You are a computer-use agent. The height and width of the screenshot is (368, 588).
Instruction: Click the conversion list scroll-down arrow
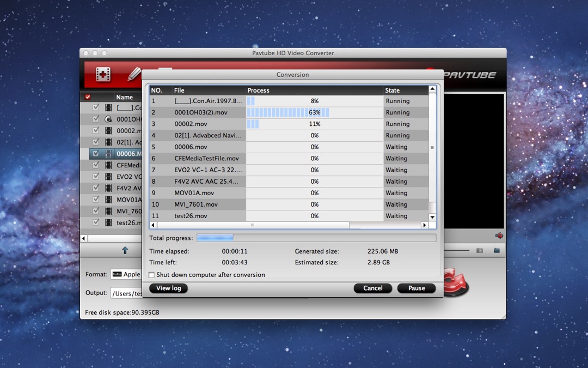432,217
